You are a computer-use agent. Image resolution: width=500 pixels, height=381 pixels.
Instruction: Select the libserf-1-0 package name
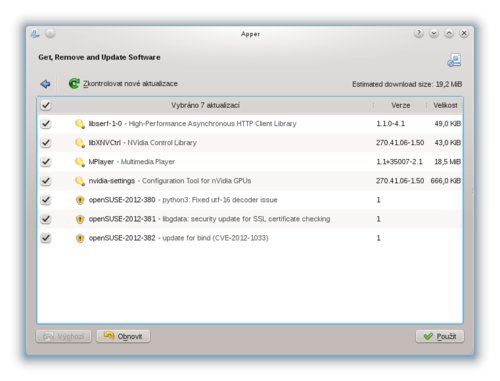pos(105,124)
